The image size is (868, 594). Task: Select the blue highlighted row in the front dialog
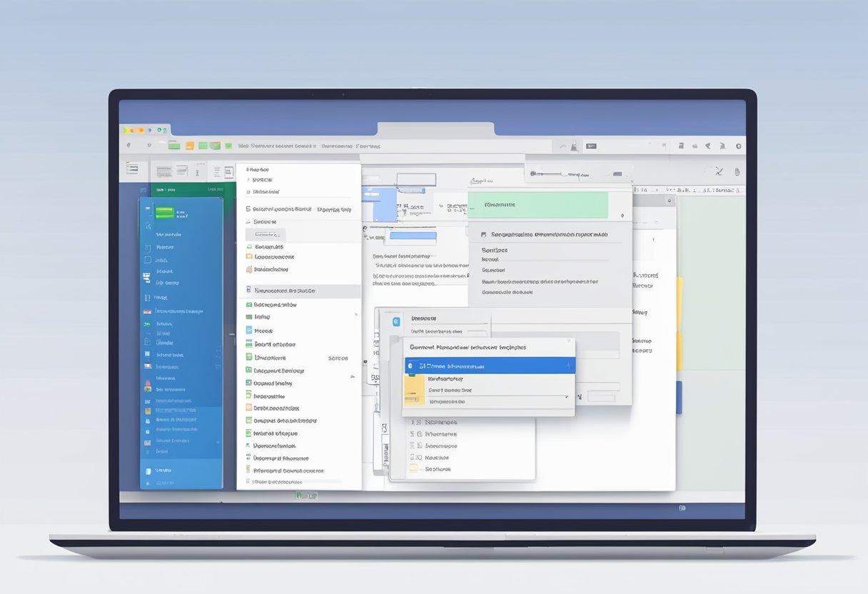[489, 366]
